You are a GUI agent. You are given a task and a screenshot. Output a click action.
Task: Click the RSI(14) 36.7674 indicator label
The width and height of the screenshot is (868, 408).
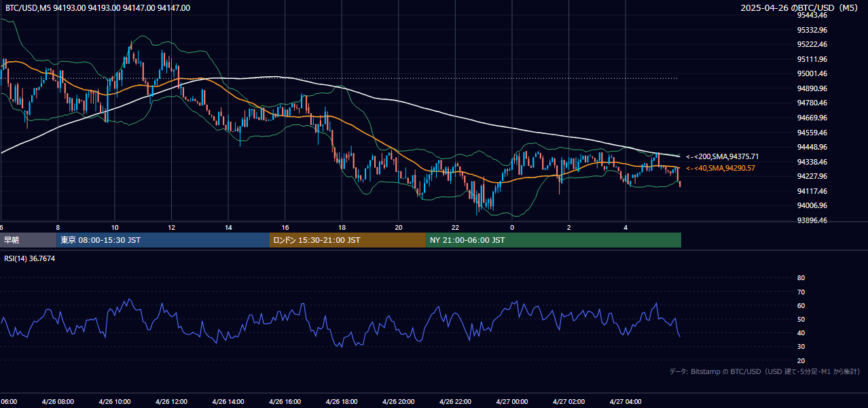click(x=30, y=258)
